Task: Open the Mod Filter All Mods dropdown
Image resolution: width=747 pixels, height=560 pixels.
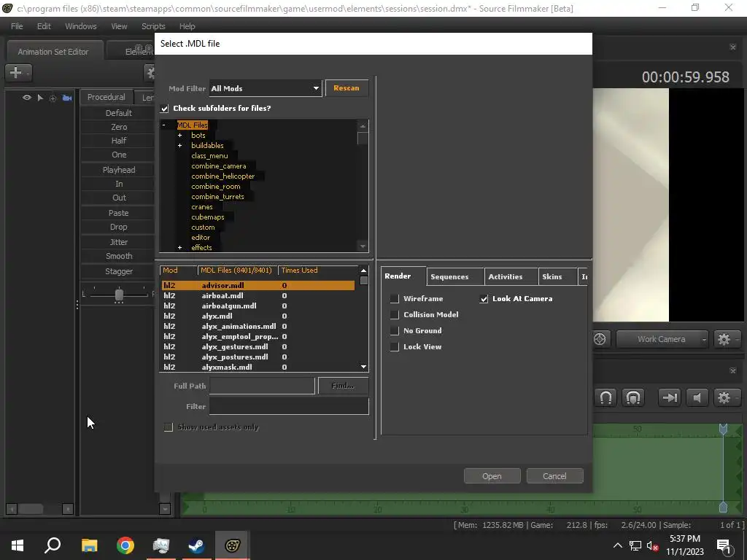Action: (266, 88)
